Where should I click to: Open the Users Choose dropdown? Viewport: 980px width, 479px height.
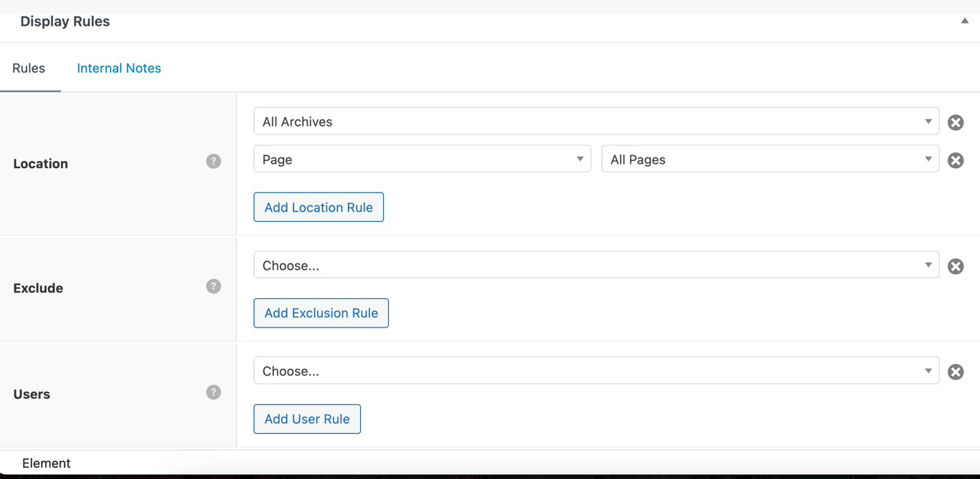pos(595,371)
